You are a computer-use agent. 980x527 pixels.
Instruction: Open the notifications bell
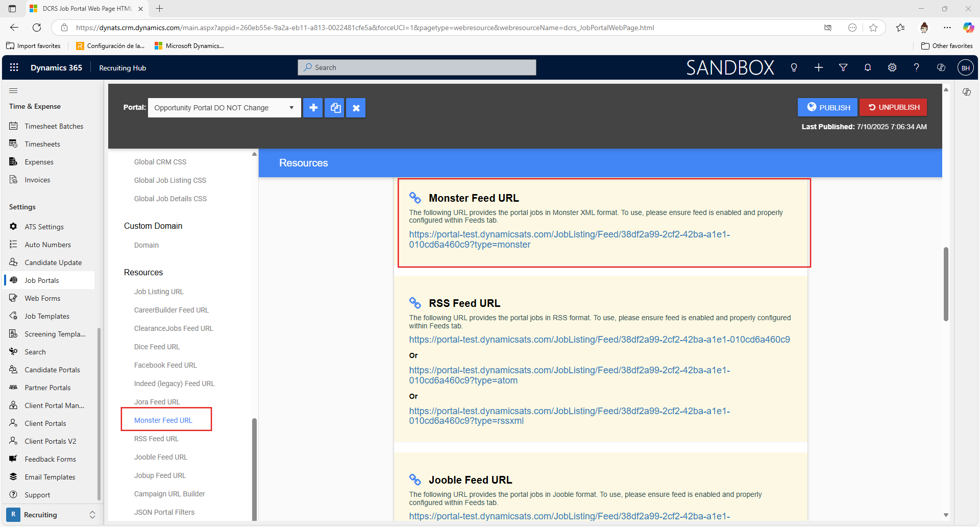[868, 67]
